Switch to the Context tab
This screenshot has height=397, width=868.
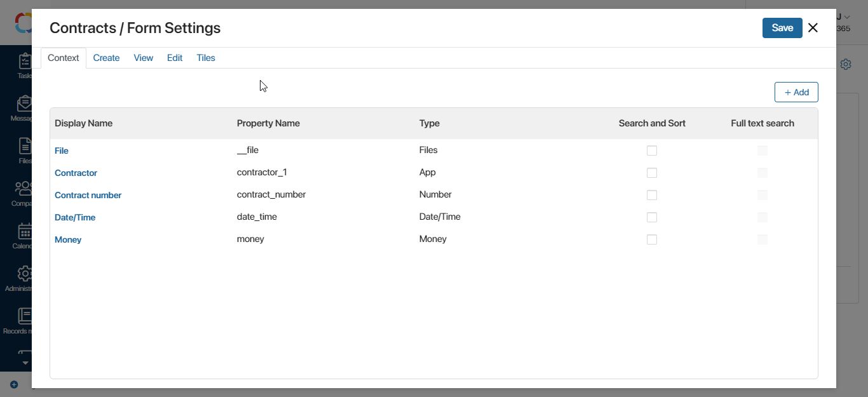pyautogui.click(x=64, y=58)
